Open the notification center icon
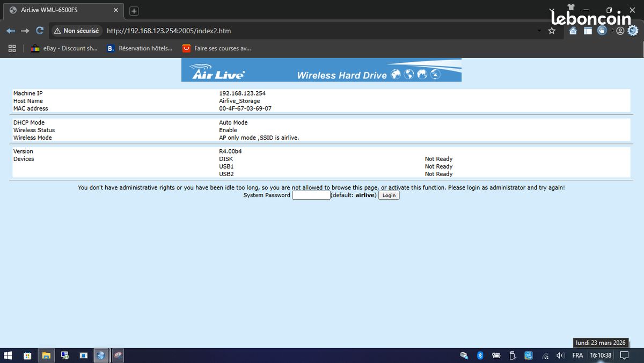 625,355
